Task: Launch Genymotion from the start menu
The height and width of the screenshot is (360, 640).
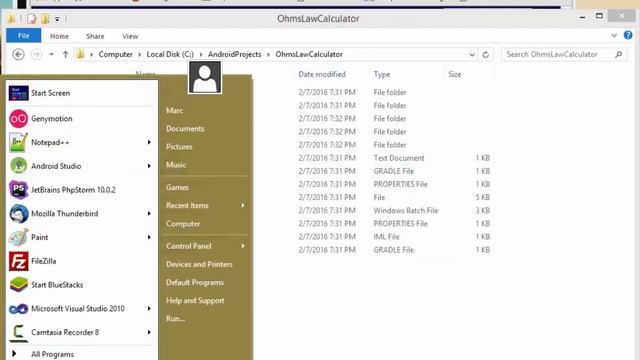Action: pyautogui.click(x=18, y=119)
